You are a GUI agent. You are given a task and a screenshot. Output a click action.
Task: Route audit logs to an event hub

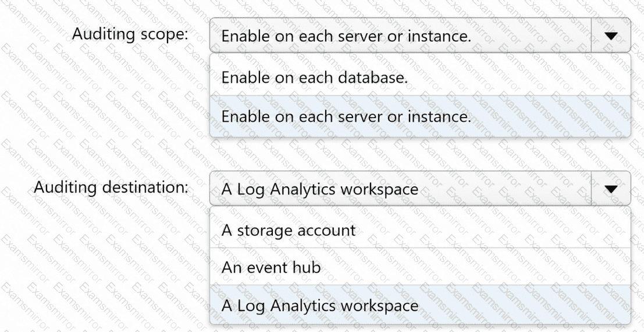coord(420,267)
